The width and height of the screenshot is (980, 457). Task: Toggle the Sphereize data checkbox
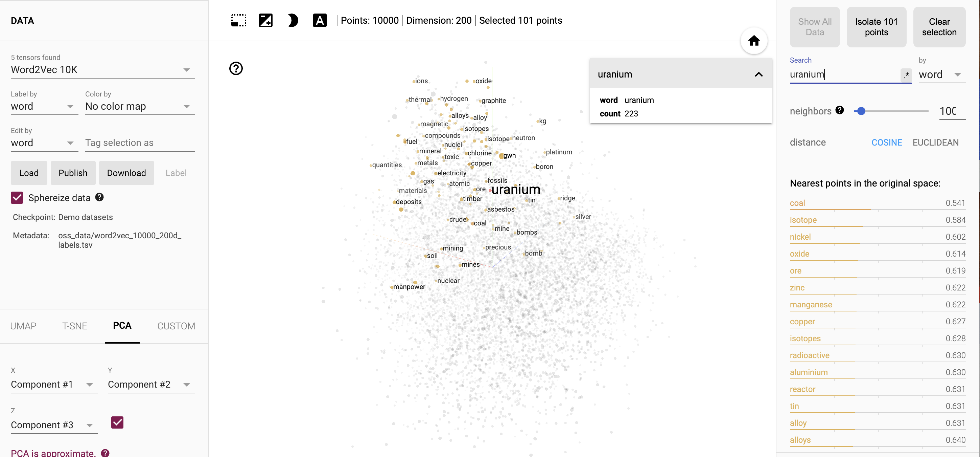(x=17, y=198)
